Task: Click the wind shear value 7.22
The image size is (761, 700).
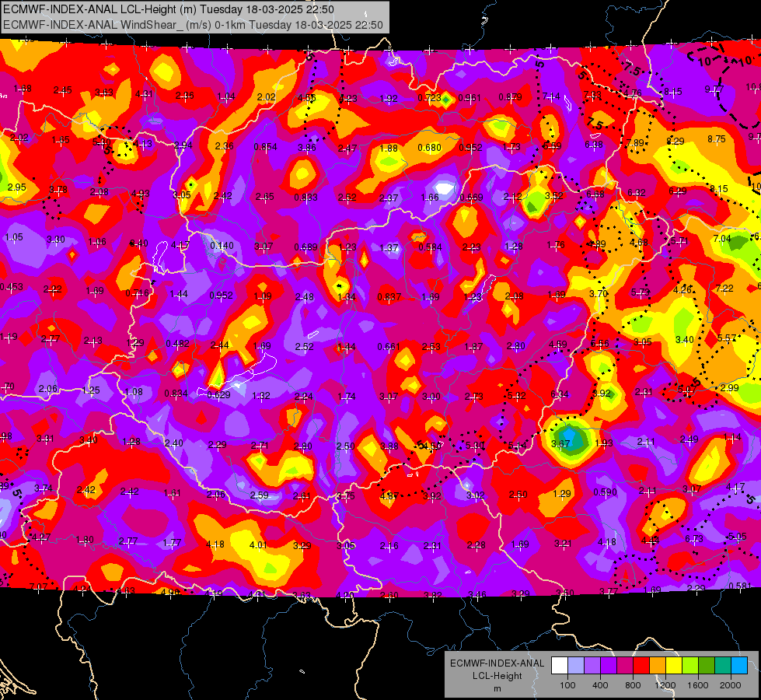Action: click(x=724, y=288)
